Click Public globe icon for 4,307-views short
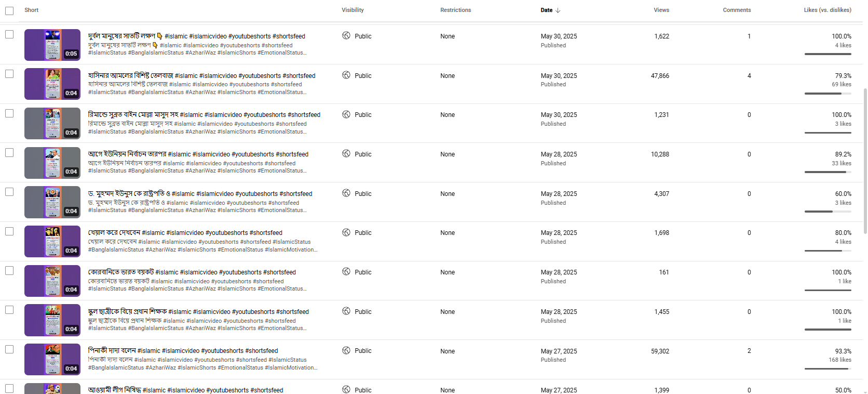 tap(346, 193)
